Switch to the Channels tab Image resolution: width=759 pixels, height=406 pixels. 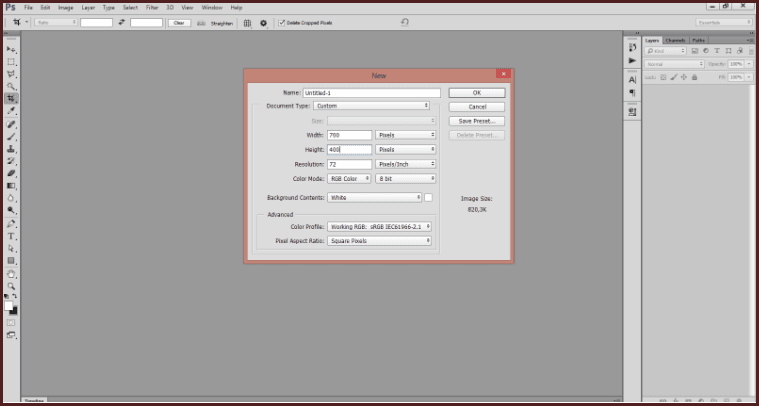(x=676, y=40)
